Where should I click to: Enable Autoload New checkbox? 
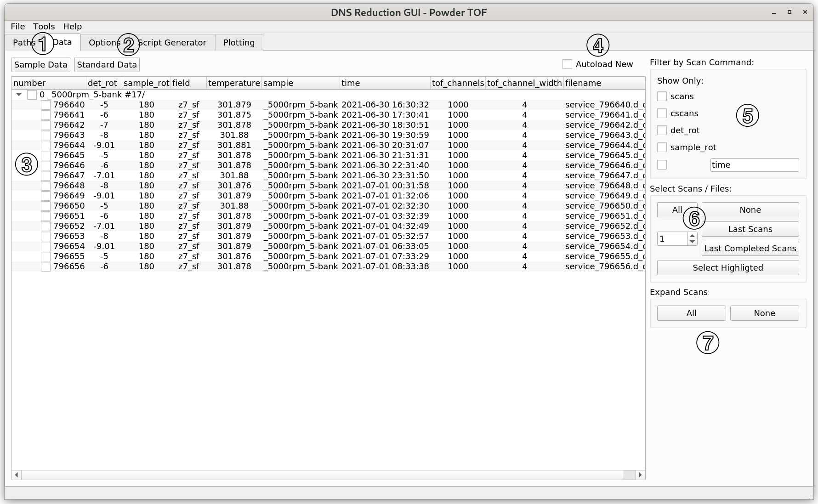coord(568,64)
